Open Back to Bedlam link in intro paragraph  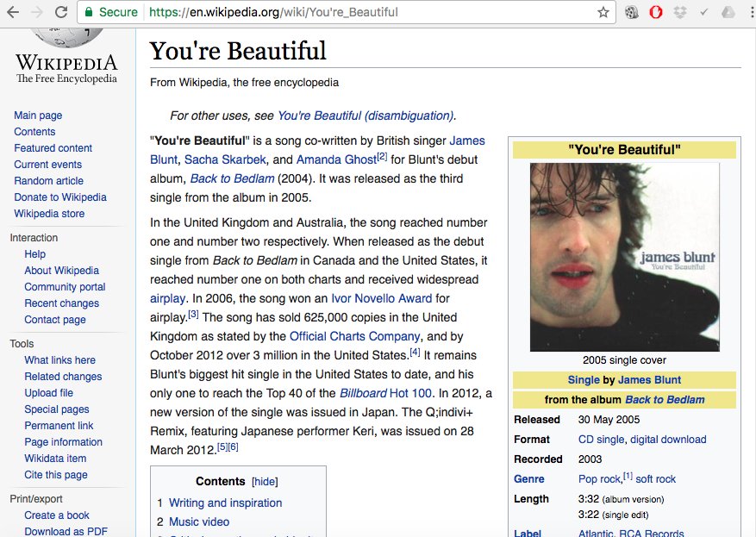point(233,178)
